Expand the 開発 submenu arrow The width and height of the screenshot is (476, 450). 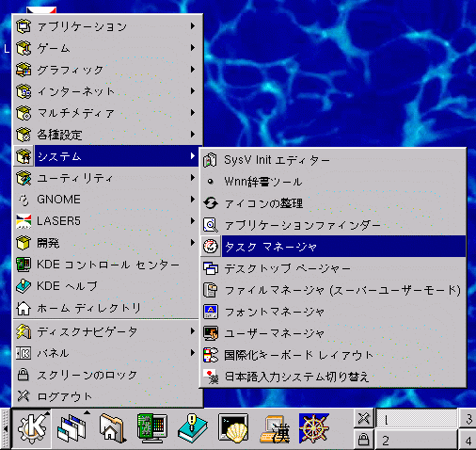pos(193,243)
